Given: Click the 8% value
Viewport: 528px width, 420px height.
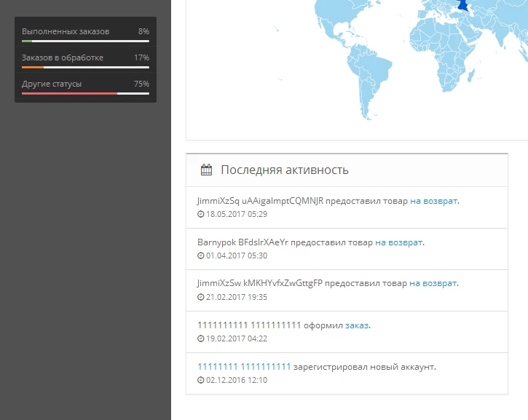Looking at the screenshot, I should pos(143,31).
